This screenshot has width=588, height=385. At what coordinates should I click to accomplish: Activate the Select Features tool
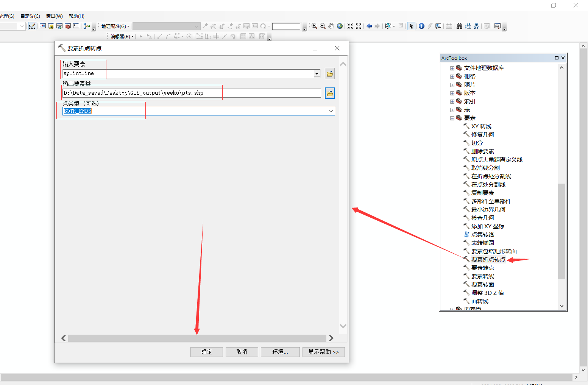(x=388, y=26)
